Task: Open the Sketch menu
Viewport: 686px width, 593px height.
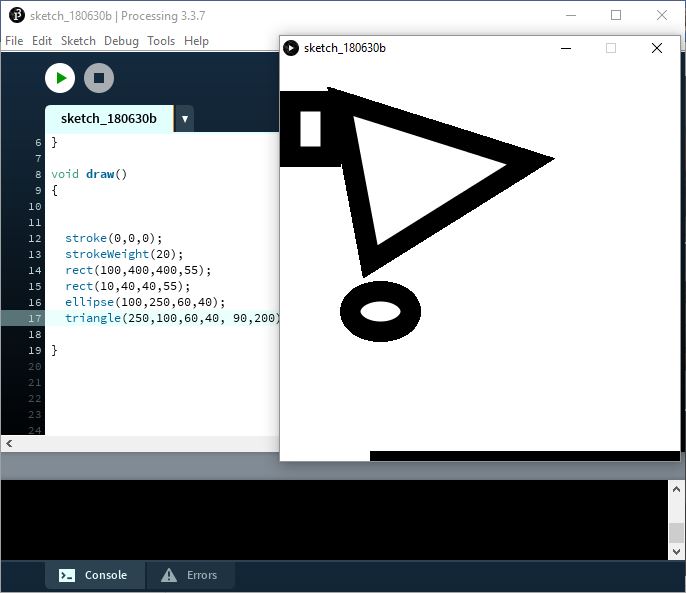Action: [78, 41]
